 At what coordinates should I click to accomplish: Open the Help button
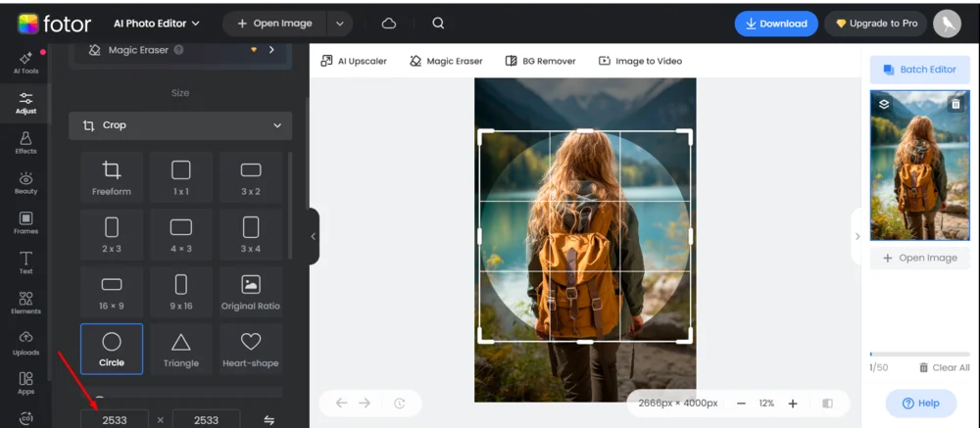click(920, 403)
